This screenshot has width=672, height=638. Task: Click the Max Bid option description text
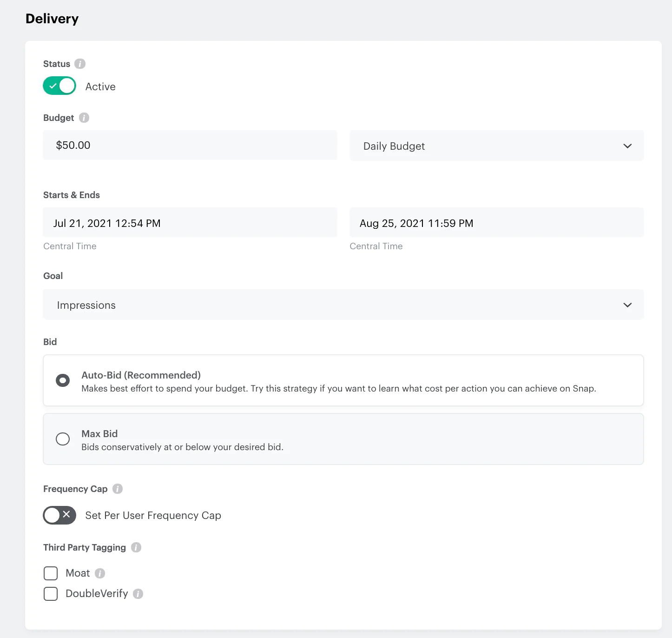tap(182, 447)
